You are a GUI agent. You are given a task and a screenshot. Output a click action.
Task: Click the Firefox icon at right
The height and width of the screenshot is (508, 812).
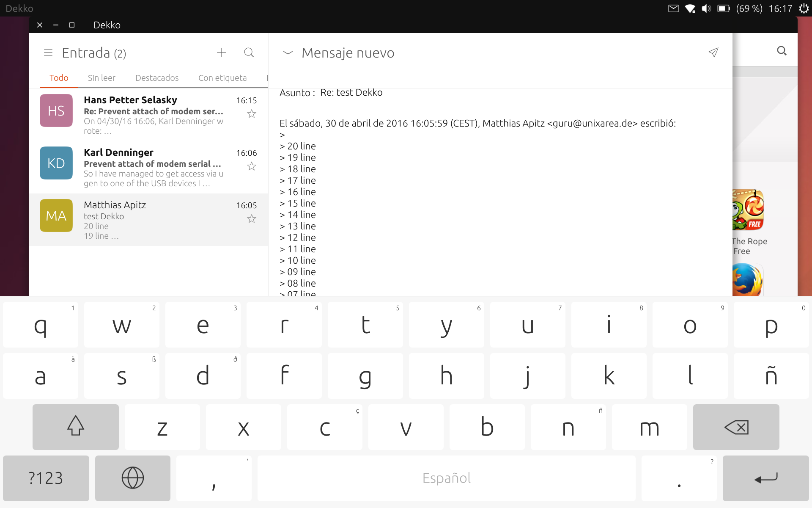click(748, 279)
